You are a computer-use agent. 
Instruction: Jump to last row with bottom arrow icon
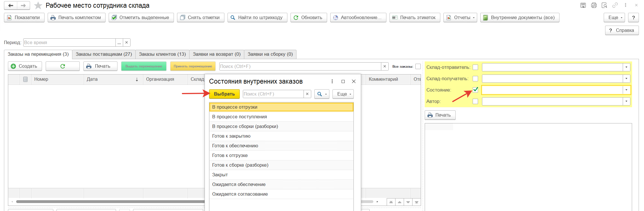(x=416, y=202)
